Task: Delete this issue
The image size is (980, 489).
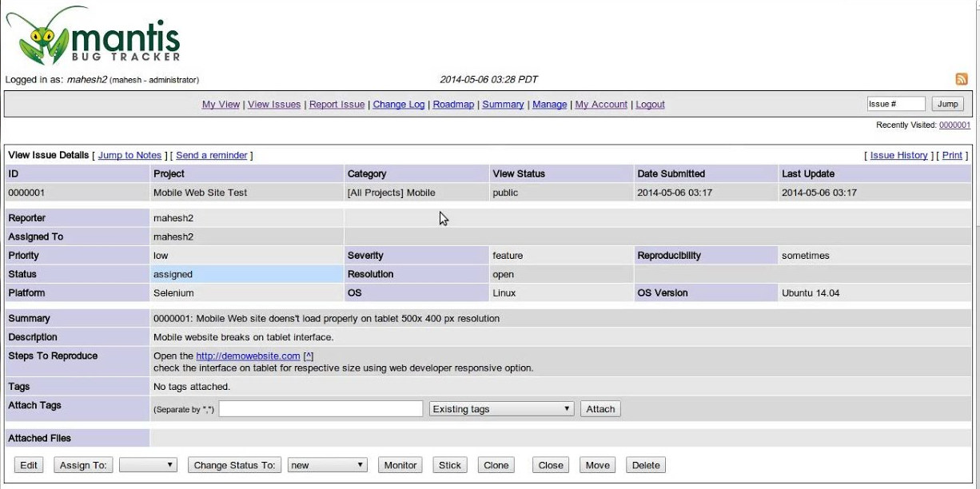Action: [646, 464]
